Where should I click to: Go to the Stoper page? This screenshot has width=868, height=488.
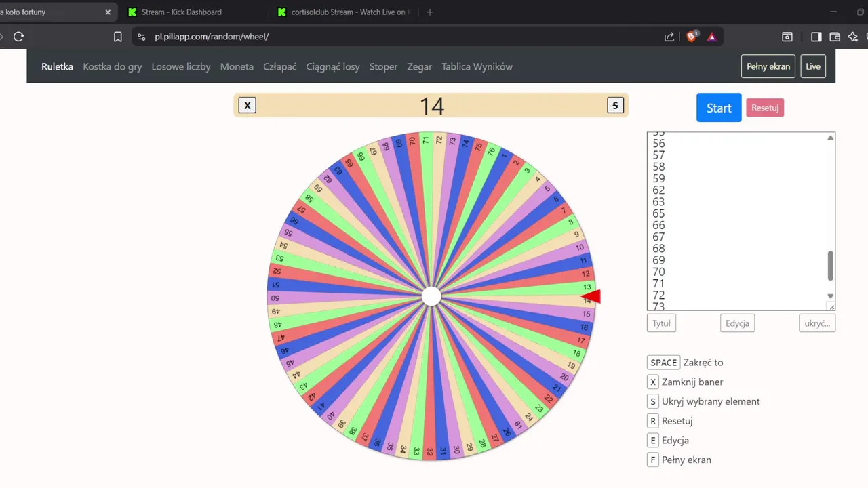tap(383, 66)
